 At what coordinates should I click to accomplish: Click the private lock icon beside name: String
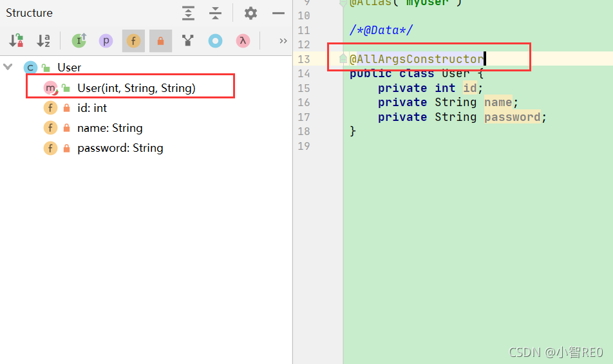point(66,128)
